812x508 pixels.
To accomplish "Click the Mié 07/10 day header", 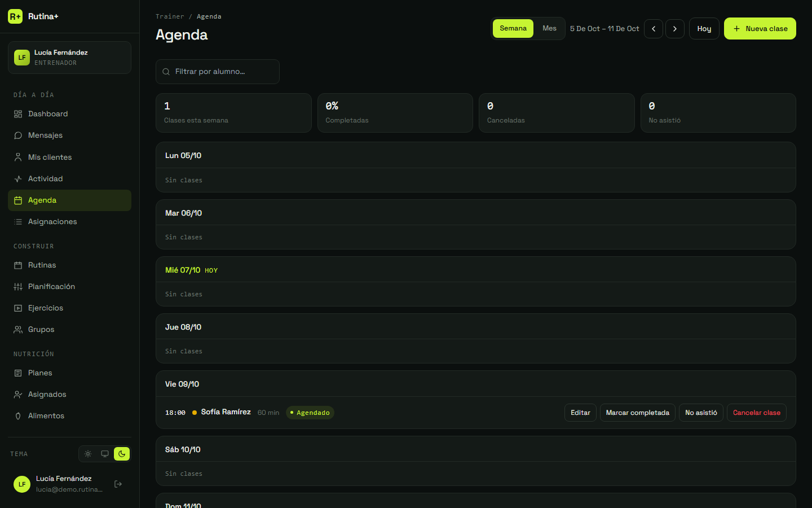I will (x=476, y=270).
